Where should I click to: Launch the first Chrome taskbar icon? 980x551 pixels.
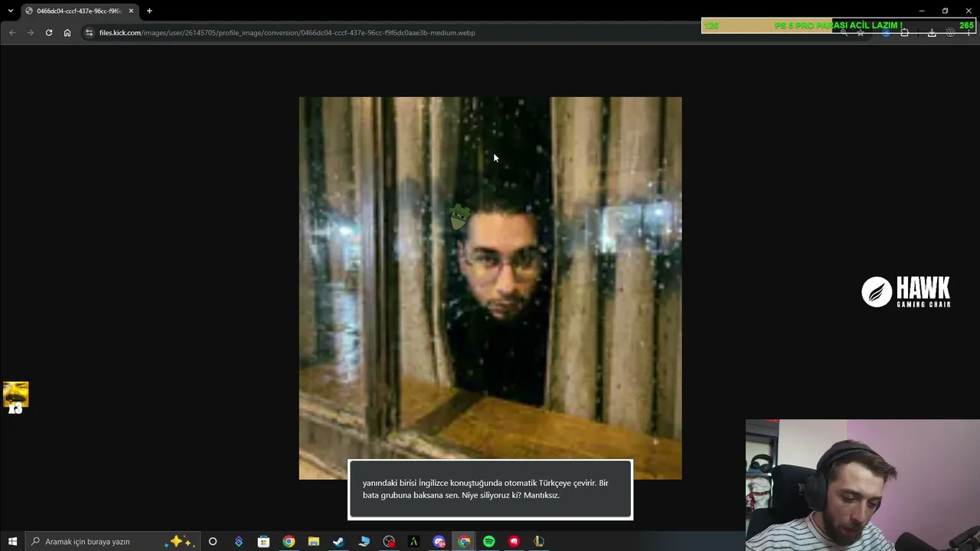(289, 541)
